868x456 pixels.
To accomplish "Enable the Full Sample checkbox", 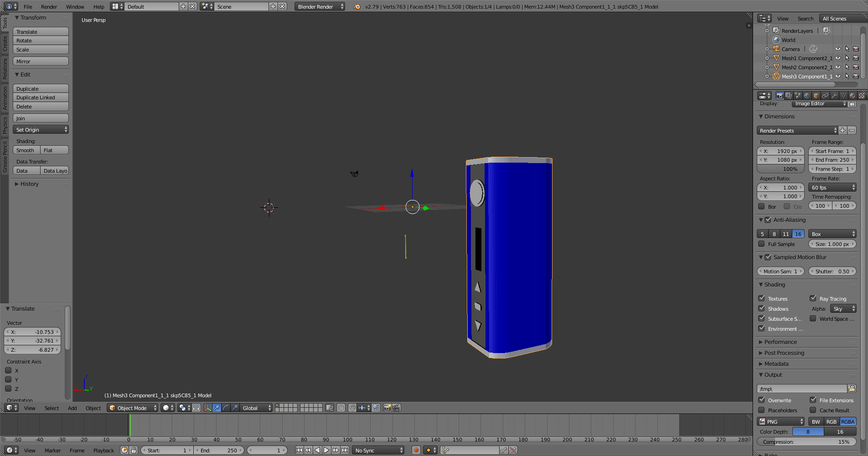I will (x=761, y=244).
